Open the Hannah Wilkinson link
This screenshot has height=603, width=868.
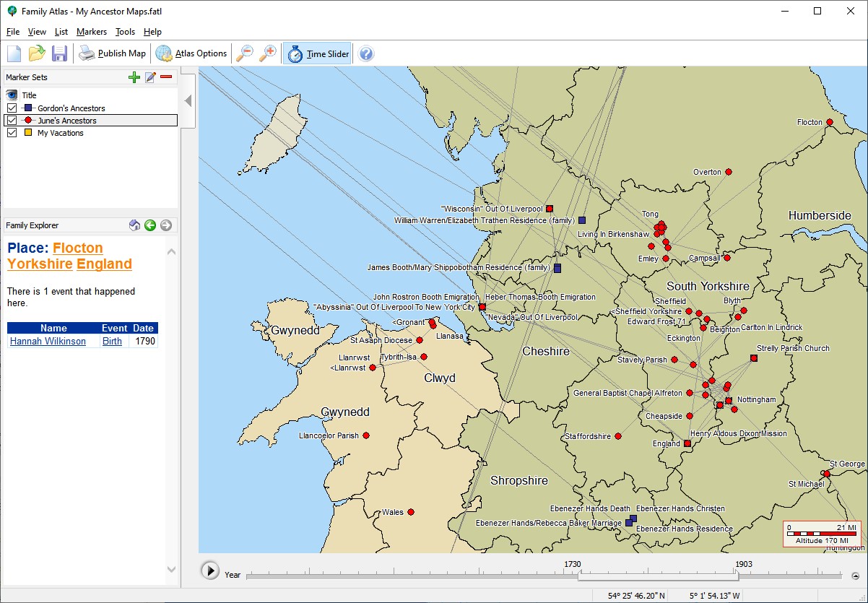[48, 342]
